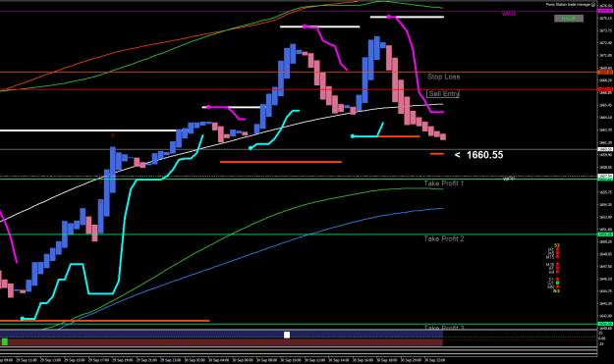Select the Take Profit 2 label

(x=444, y=238)
